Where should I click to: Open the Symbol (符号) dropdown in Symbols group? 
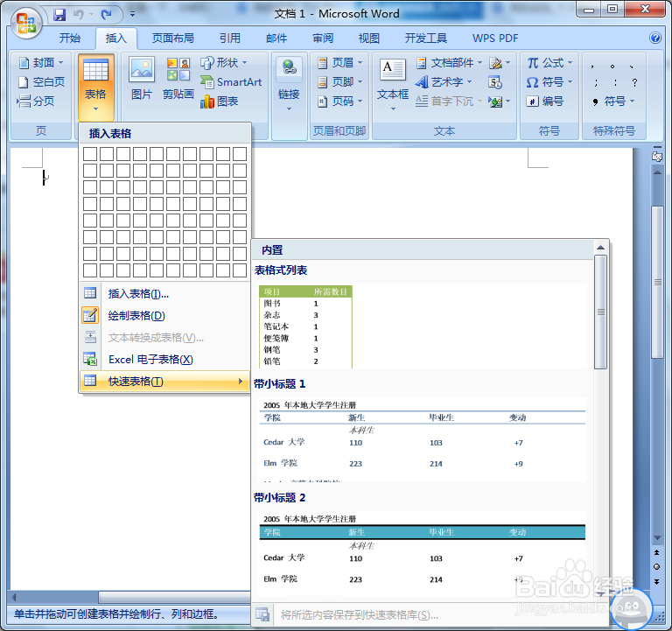(549, 82)
